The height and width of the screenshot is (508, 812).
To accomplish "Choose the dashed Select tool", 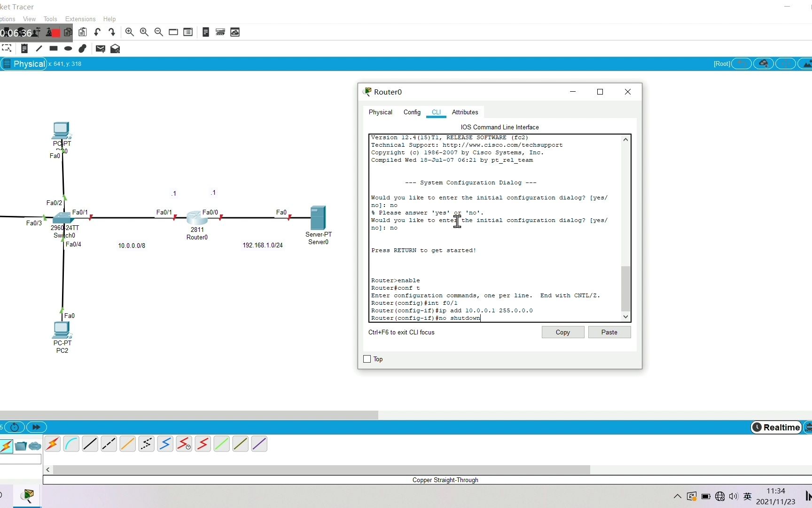I will click(7, 48).
